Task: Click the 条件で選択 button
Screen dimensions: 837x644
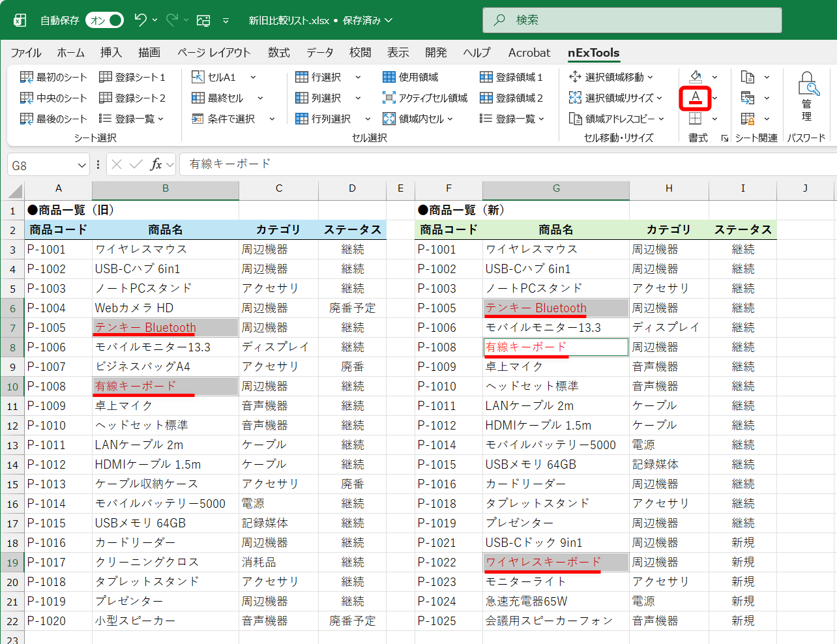Action: pos(224,119)
